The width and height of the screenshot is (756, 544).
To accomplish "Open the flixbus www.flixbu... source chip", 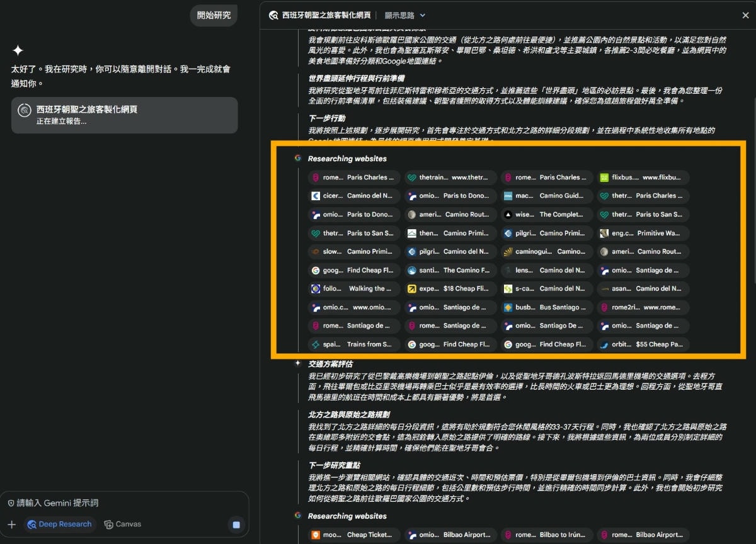I will [643, 178].
